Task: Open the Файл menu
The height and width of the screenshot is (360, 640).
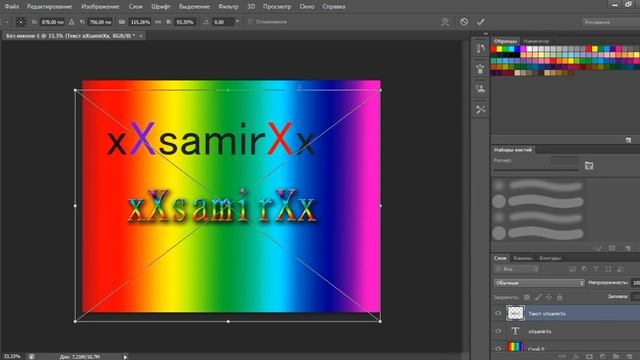Action: 11,7
